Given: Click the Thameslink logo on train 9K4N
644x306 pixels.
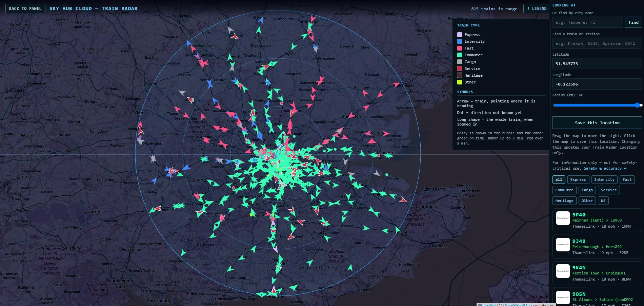Looking at the screenshot, I should click(x=563, y=271).
